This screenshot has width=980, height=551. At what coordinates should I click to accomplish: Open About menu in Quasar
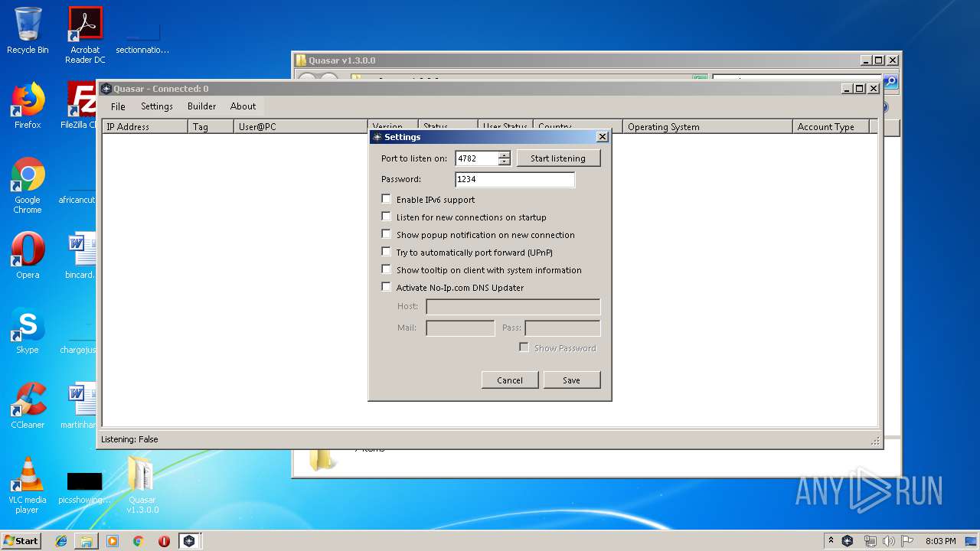(x=243, y=106)
